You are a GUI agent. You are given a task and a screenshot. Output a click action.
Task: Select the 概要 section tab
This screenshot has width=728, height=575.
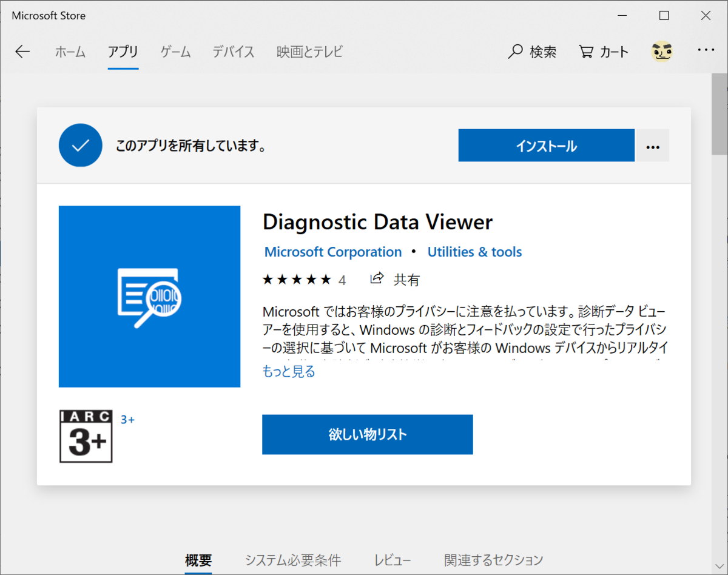pos(198,560)
